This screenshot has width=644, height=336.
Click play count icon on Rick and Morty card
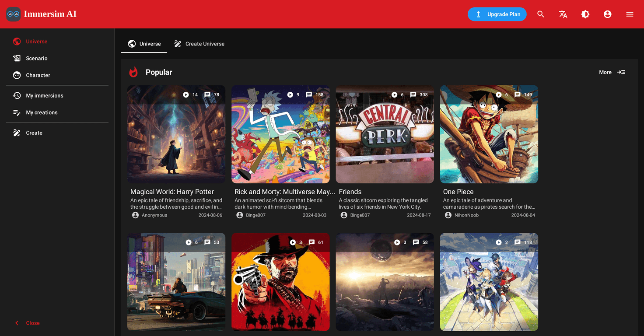[x=290, y=95]
